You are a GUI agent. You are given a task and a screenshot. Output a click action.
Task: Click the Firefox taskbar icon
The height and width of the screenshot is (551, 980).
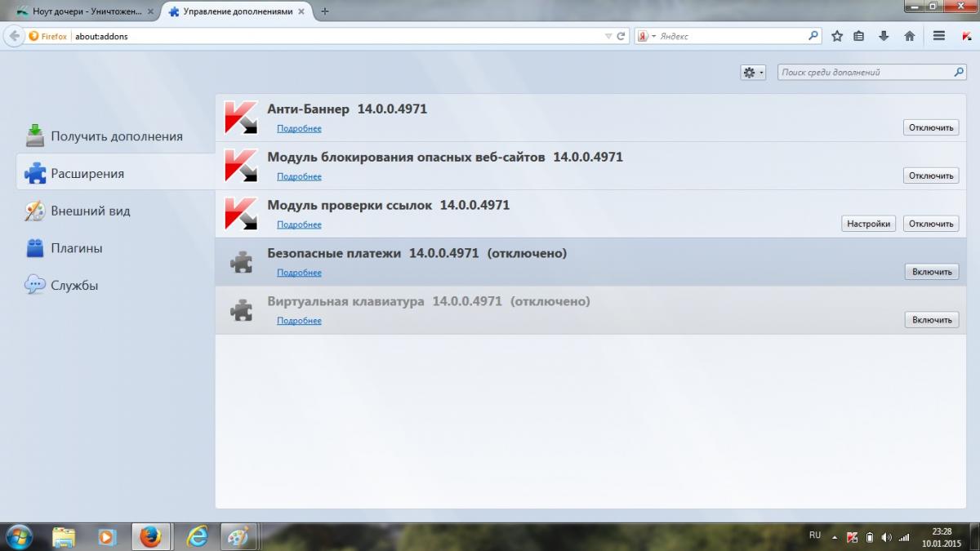pyautogui.click(x=150, y=537)
